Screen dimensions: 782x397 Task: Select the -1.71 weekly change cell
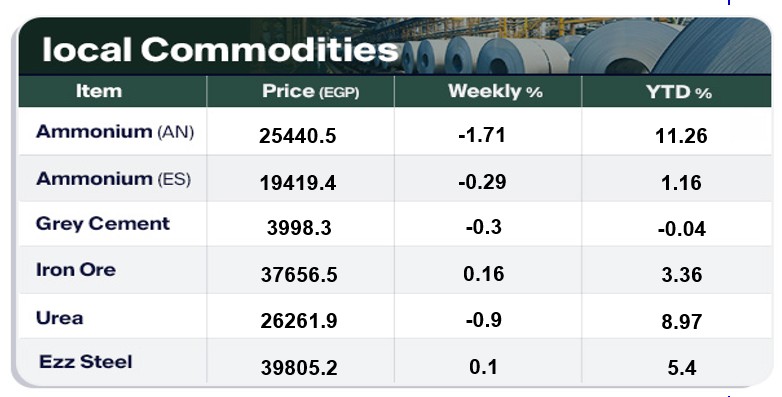(x=482, y=135)
